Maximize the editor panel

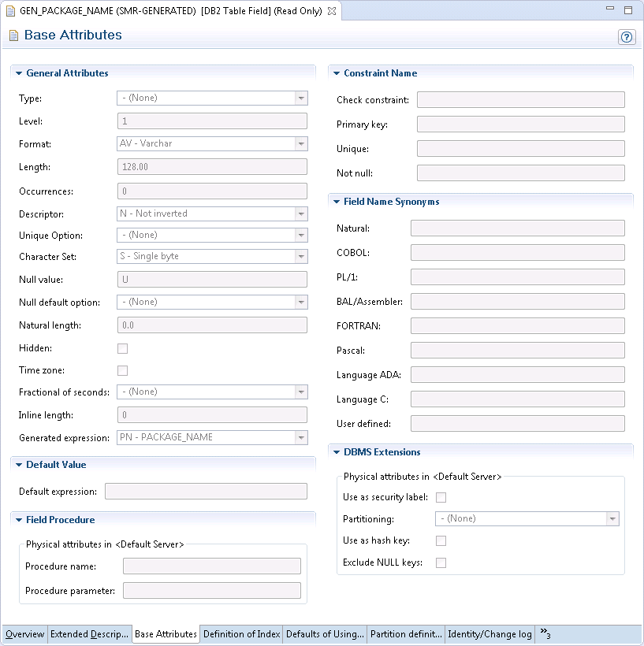coord(628,10)
